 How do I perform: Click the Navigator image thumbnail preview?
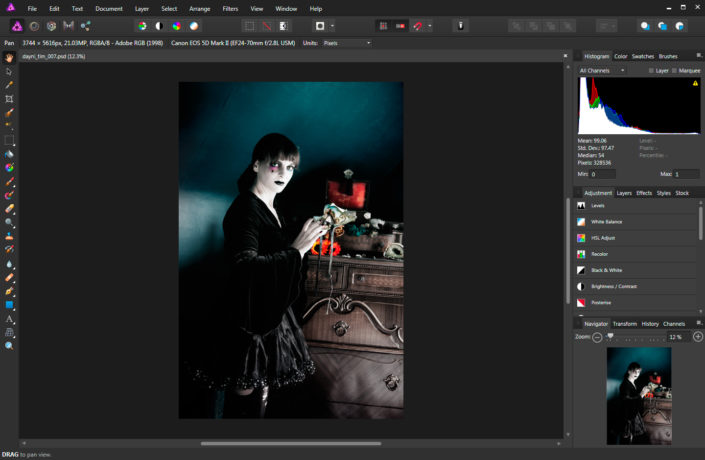coord(639,396)
